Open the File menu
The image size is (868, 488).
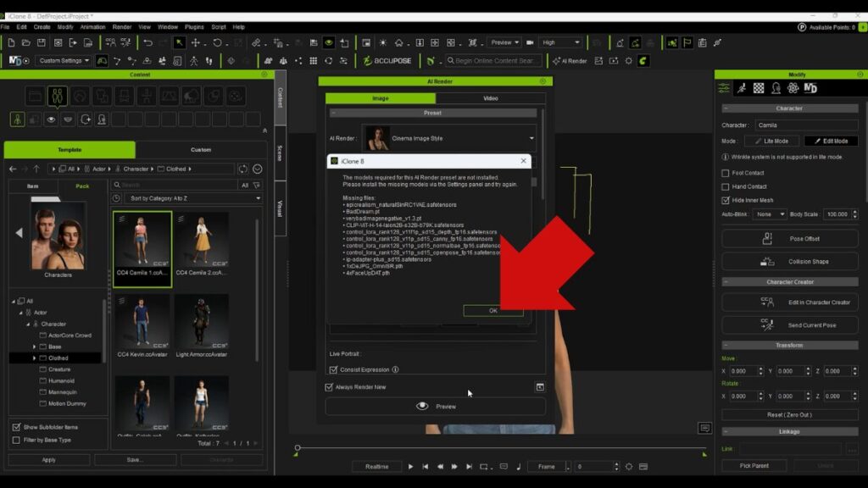(5, 26)
